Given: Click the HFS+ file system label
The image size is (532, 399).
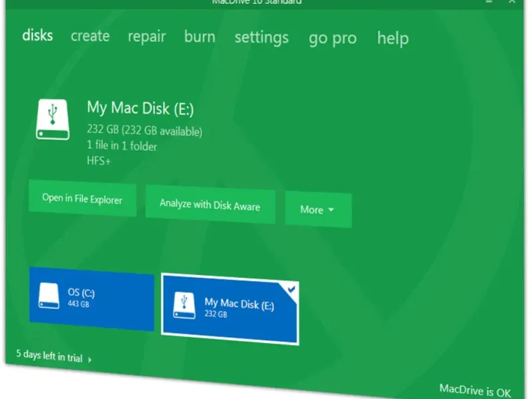Looking at the screenshot, I should (x=98, y=160).
